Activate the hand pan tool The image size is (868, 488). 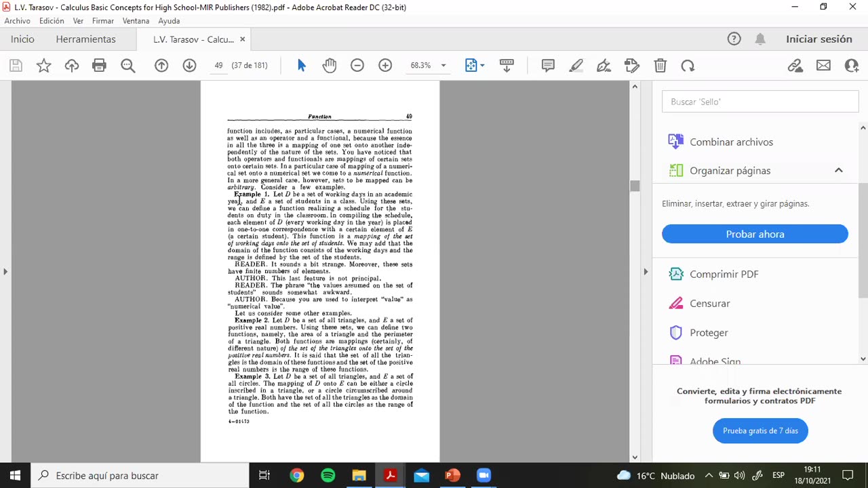point(330,66)
